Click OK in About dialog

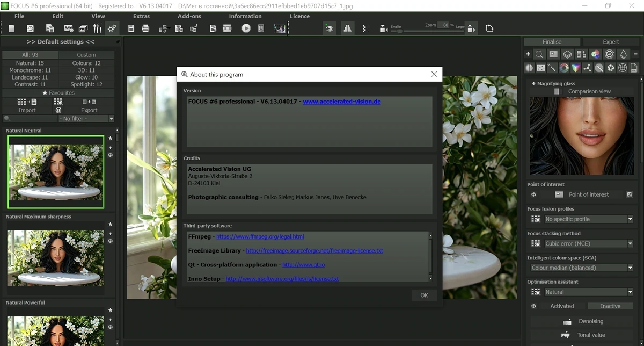pyautogui.click(x=424, y=295)
